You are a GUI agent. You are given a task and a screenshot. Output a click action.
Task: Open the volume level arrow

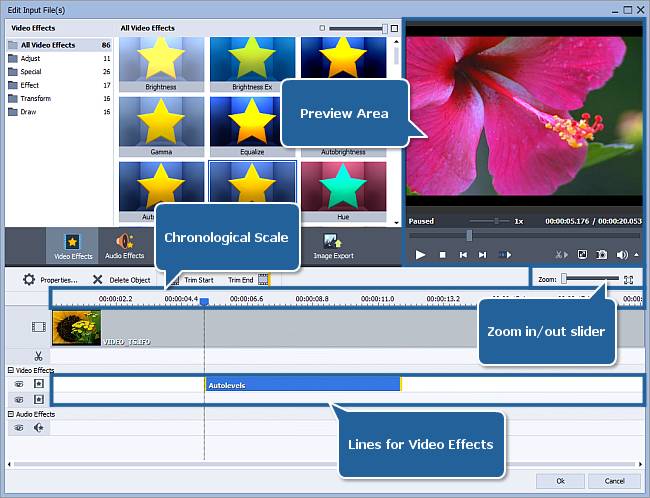click(636, 255)
